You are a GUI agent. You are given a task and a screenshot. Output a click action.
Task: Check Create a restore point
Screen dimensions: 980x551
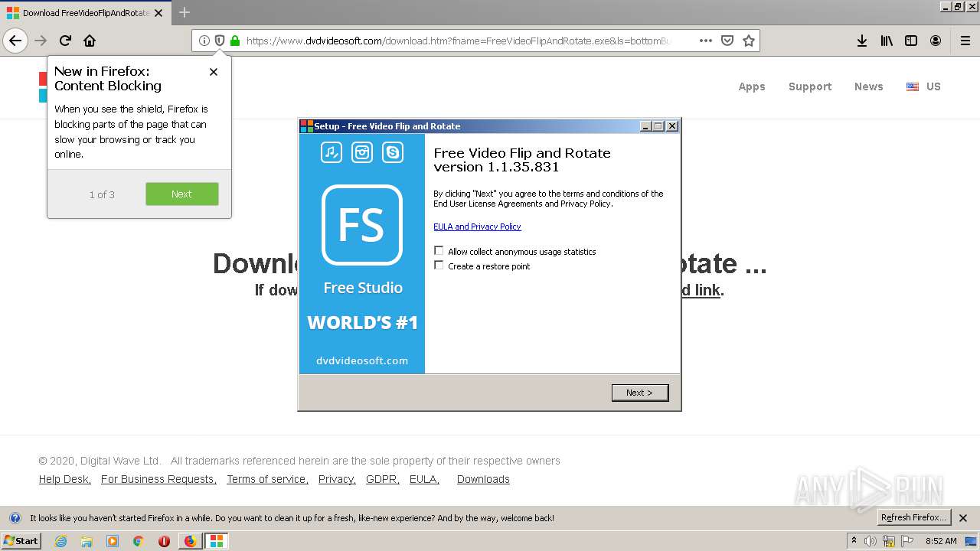(x=439, y=266)
